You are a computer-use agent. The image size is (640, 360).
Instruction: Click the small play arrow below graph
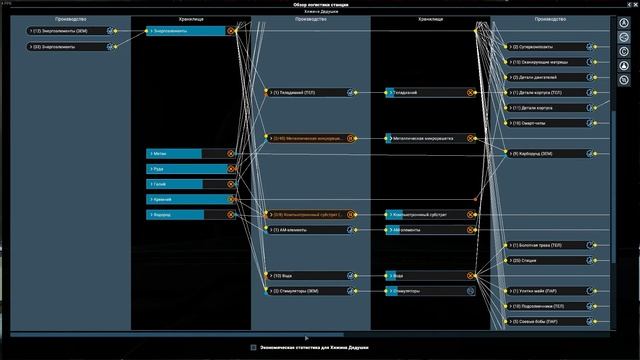pos(307,338)
